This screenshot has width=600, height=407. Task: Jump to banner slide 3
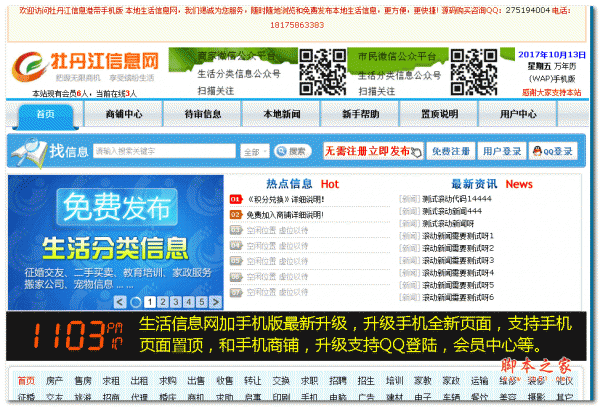176,302
